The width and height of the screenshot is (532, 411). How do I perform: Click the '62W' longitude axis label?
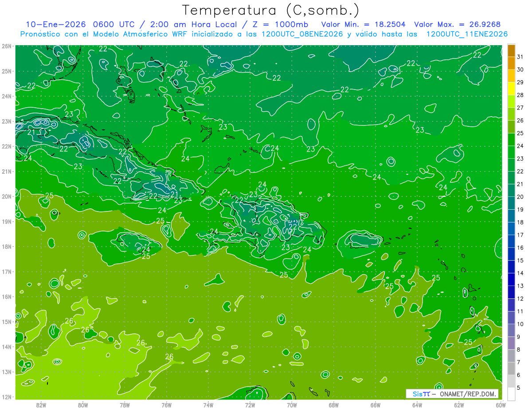(x=459, y=404)
